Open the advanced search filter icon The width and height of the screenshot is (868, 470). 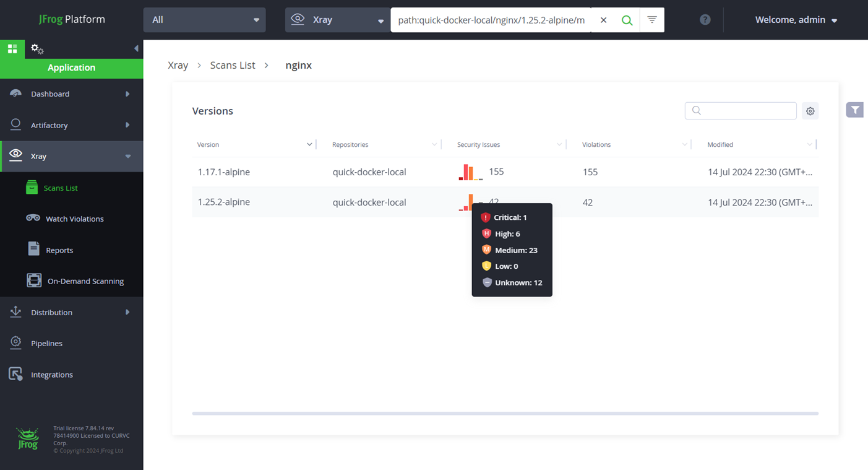(x=651, y=20)
